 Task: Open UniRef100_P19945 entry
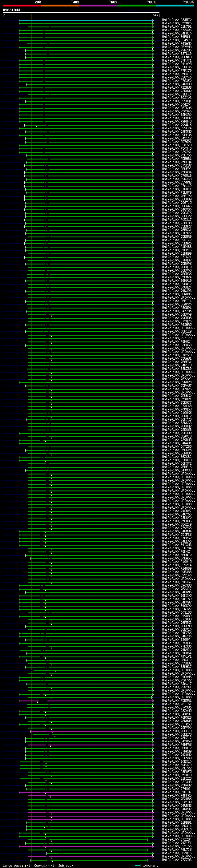pos(177,562)
